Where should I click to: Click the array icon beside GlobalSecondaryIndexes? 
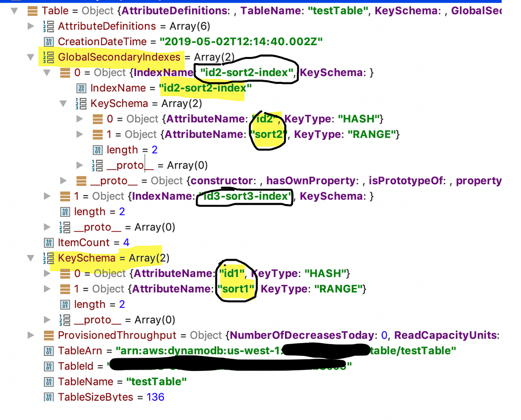coord(48,57)
